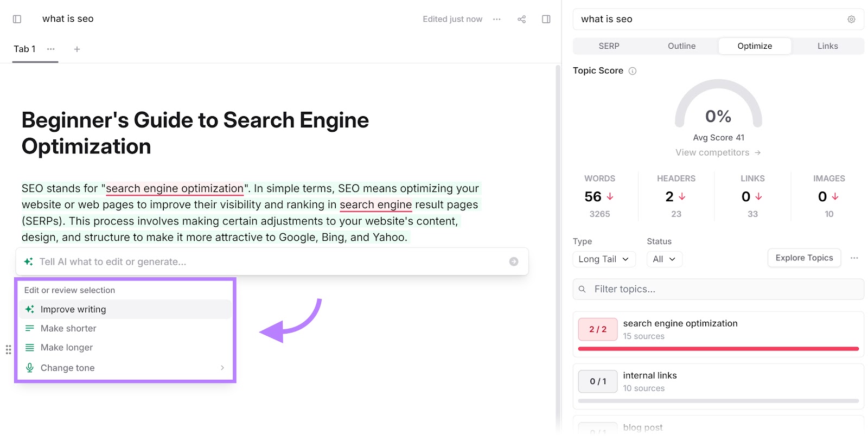Click the AI prompt submit arrow

pyautogui.click(x=514, y=261)
